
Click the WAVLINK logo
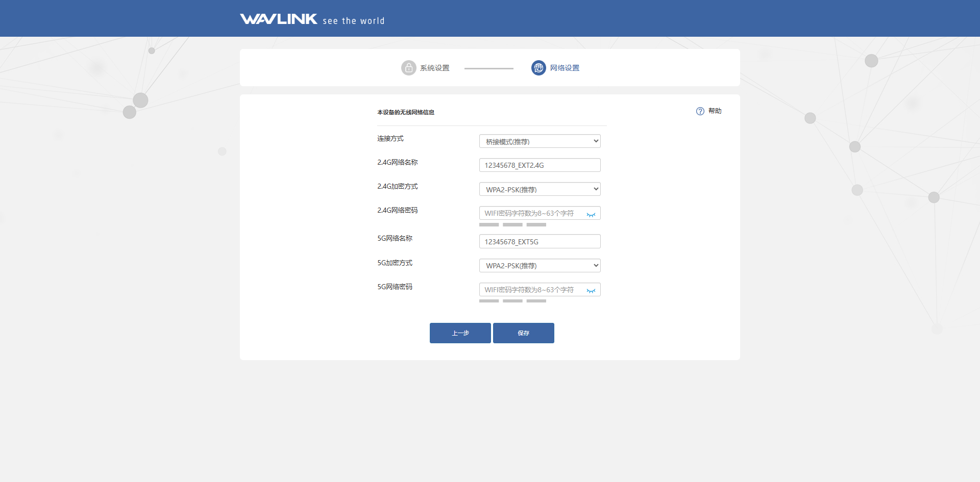pyautogui.click(x=279, y=19)
